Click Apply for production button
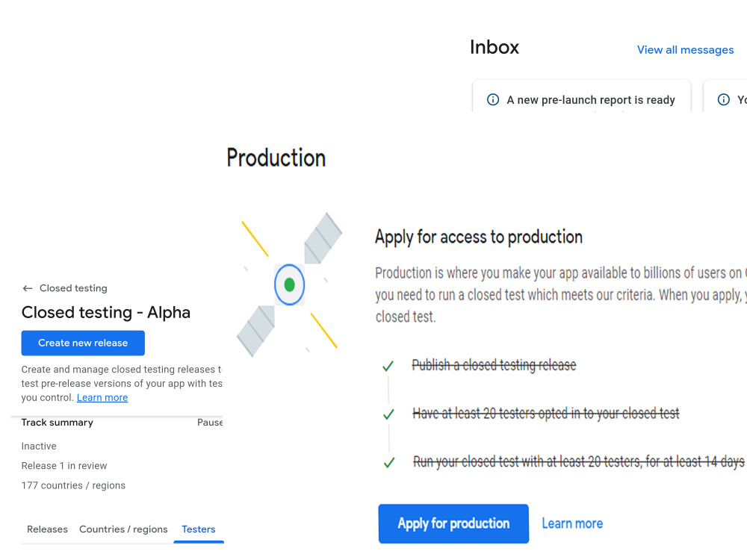The height and width of the screenshot is (560, 747). 453,523
